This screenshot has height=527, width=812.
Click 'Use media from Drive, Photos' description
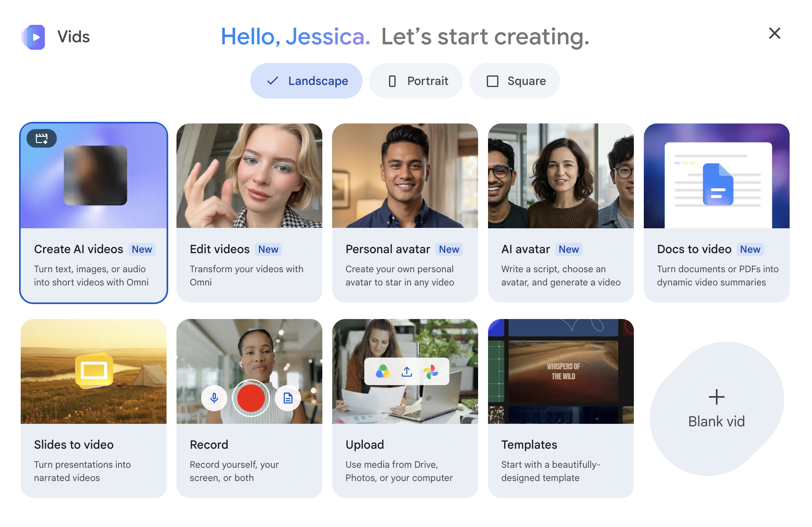399,471
